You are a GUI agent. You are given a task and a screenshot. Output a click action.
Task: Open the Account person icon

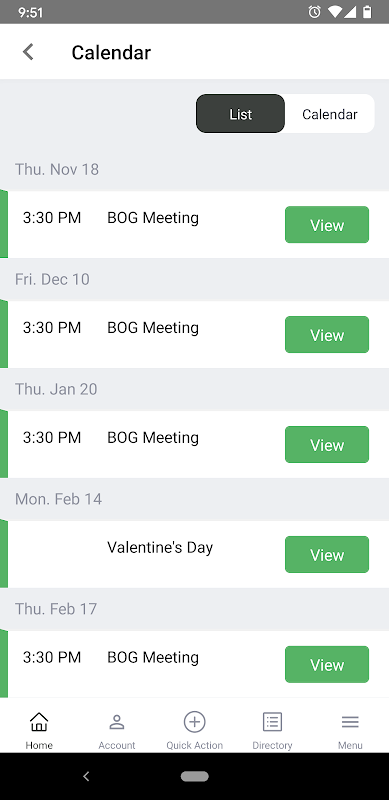tap(117, 722)
